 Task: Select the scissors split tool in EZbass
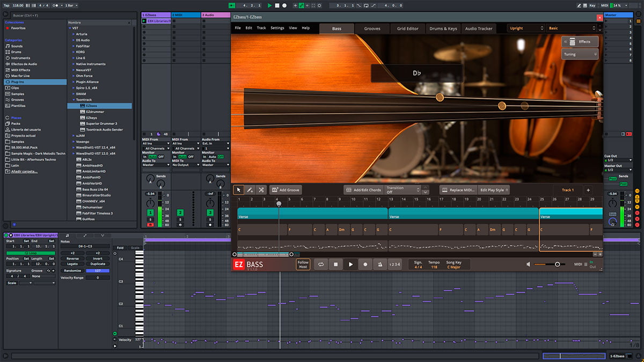tap(261, 190)
